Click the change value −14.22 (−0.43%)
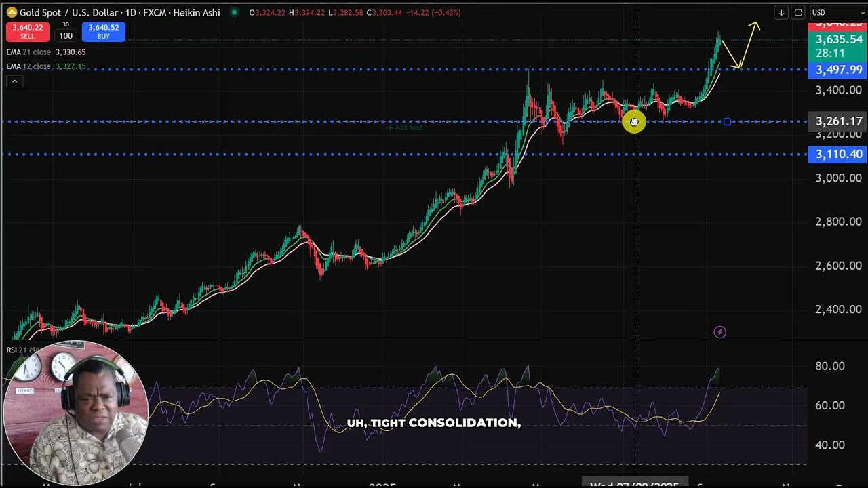 pyautogui.click(x=433, y=12)
